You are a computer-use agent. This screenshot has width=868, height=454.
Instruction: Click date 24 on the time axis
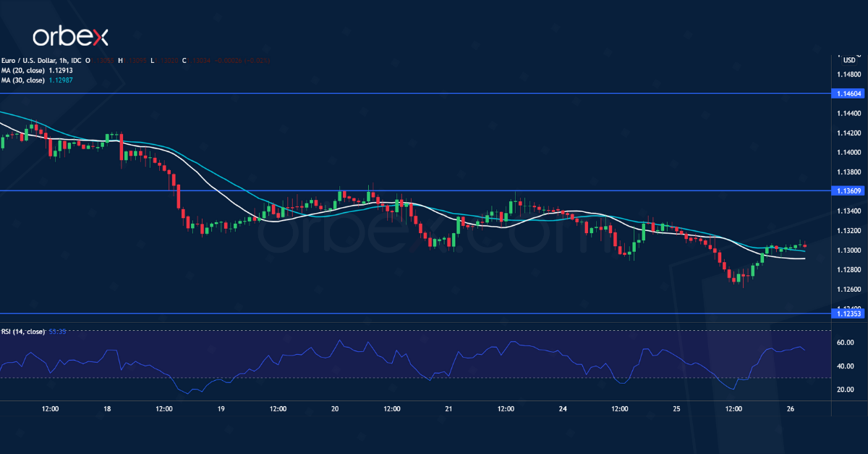(563, 409)
